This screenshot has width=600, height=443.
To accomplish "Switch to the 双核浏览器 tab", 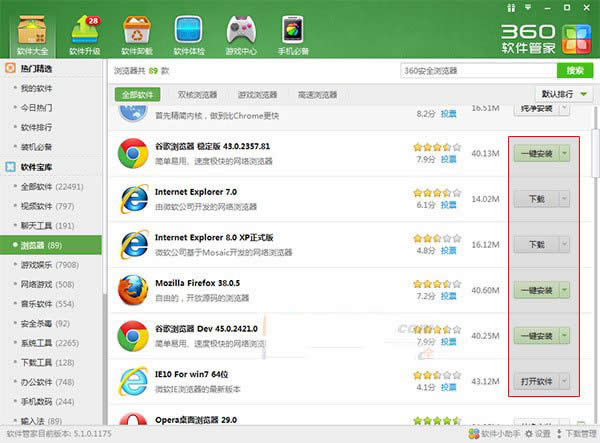I will tap(195, 95).
